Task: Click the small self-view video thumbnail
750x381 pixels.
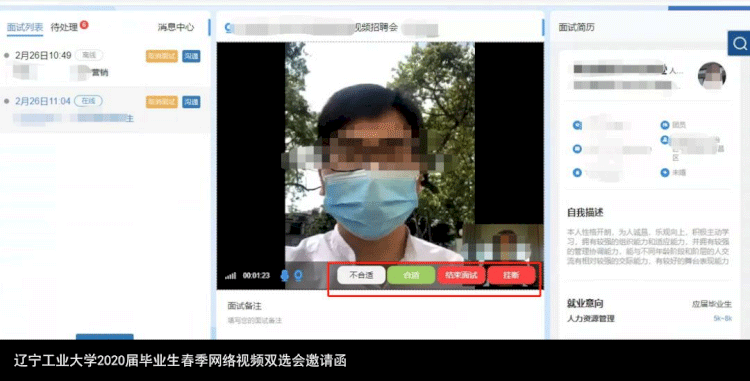Action: tap(502, 244)
